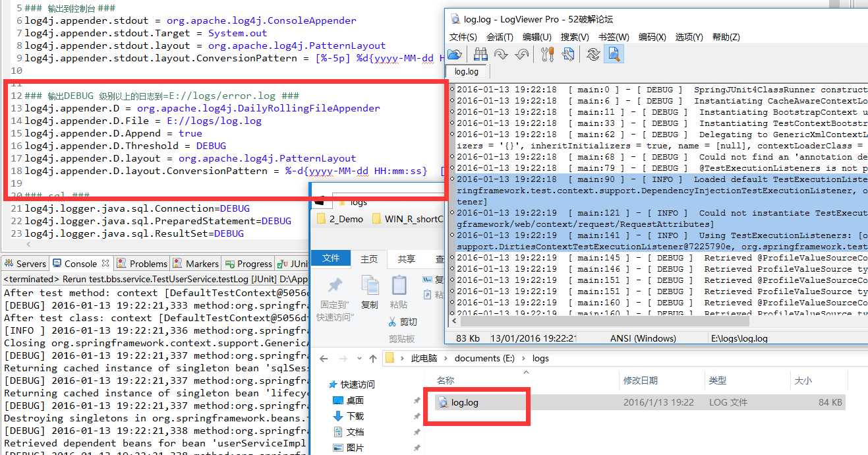Viewport: 868px width, 455px height.
Task: Click the pin to Quick Access icon
Action: (335, 284)
